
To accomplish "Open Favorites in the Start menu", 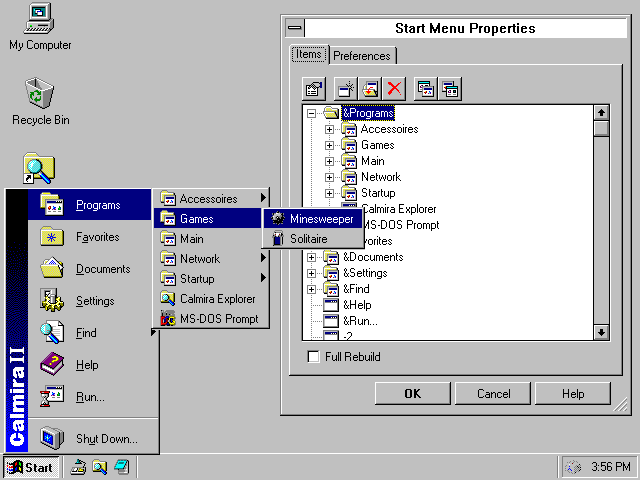I will [93, 237].
